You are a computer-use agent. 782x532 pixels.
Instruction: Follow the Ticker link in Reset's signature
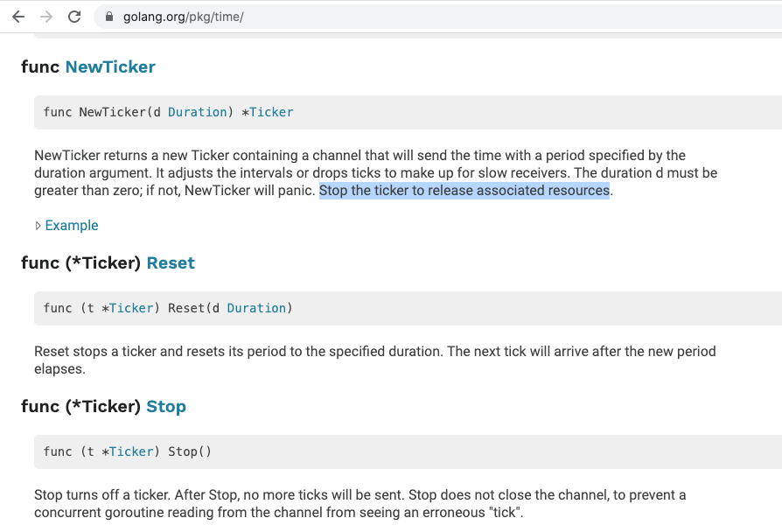click(131, 308)
